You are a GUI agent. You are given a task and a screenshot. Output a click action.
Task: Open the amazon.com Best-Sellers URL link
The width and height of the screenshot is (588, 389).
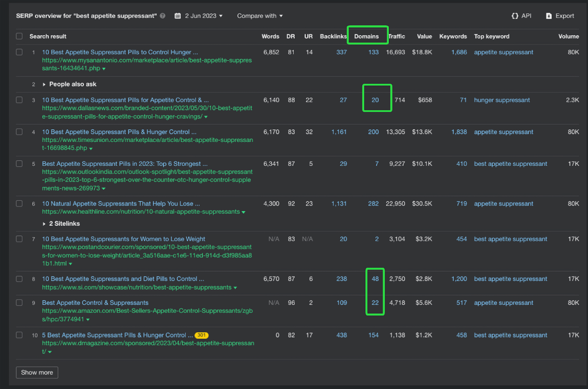click(x=147, y=315)
